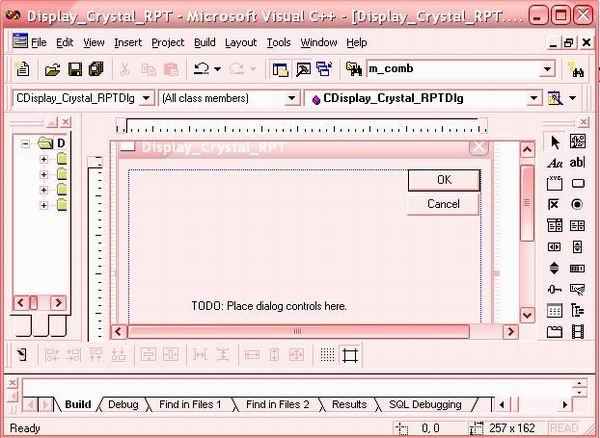The image size is (600, 438).
Task: Toggle the Workspace window button
Action: (x=280, y=69)
